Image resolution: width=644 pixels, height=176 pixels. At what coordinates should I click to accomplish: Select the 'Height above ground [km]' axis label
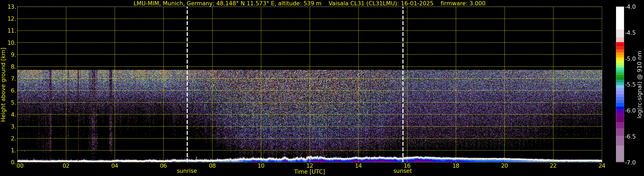click(3, 85)
